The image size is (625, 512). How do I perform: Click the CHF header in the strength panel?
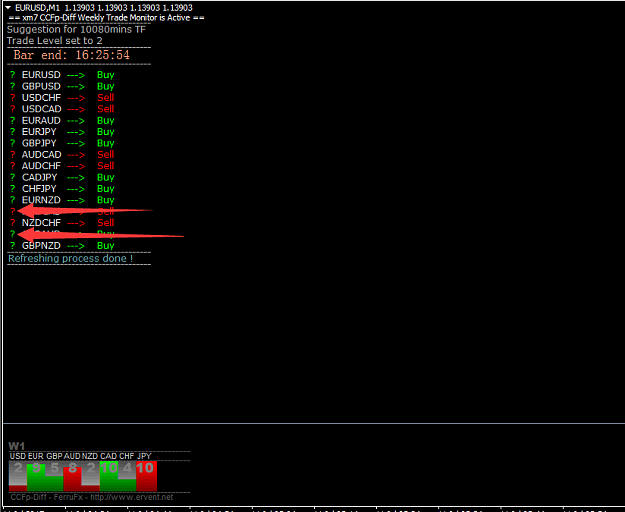click(126, 456)
